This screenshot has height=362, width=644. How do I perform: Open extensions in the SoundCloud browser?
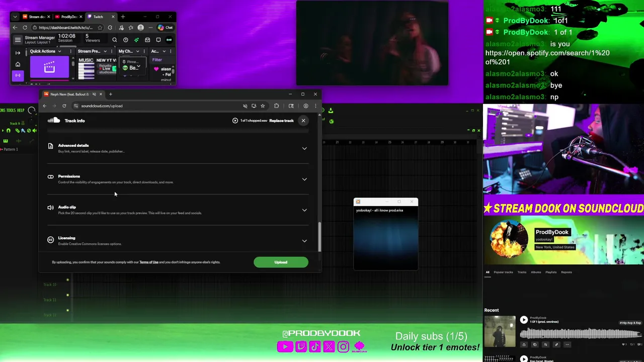[x=276, y=106]
